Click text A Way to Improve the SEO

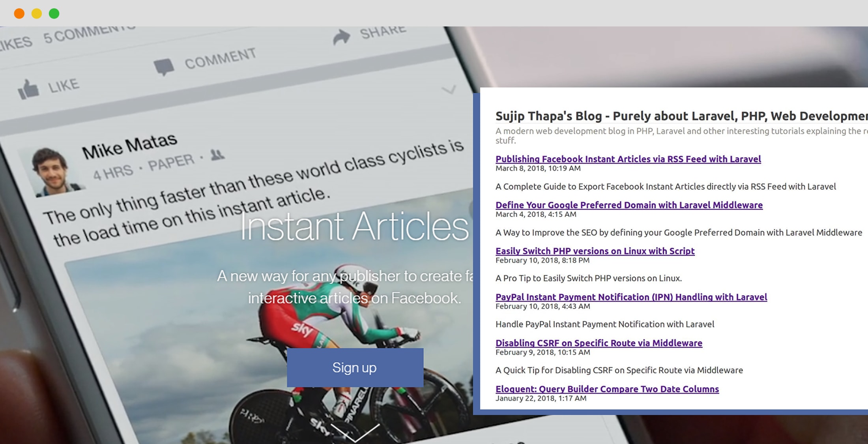pyautogui.click(x=679, y=232)
